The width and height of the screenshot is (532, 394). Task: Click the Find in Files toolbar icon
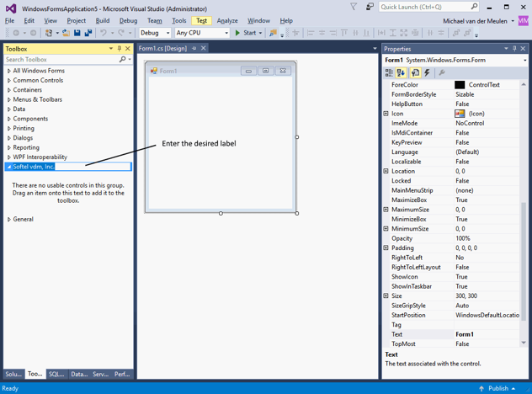click(x=273, y=33)
